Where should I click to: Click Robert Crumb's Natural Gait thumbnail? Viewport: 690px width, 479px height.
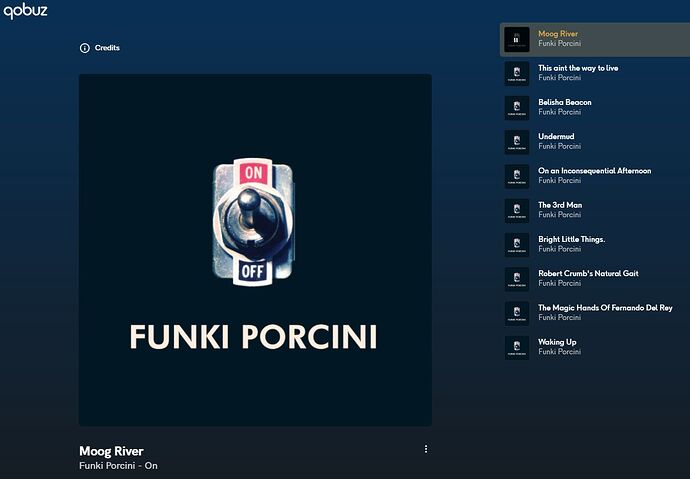(517, 279)
